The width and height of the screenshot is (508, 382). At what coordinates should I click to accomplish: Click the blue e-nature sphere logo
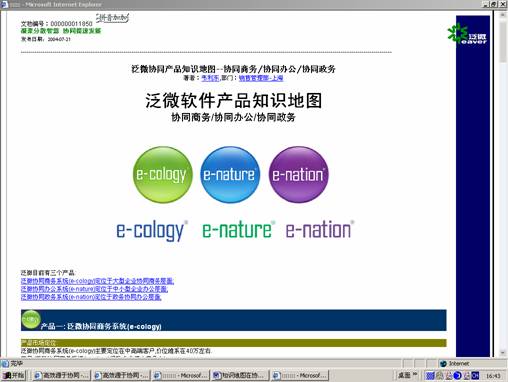coord(230,175)
